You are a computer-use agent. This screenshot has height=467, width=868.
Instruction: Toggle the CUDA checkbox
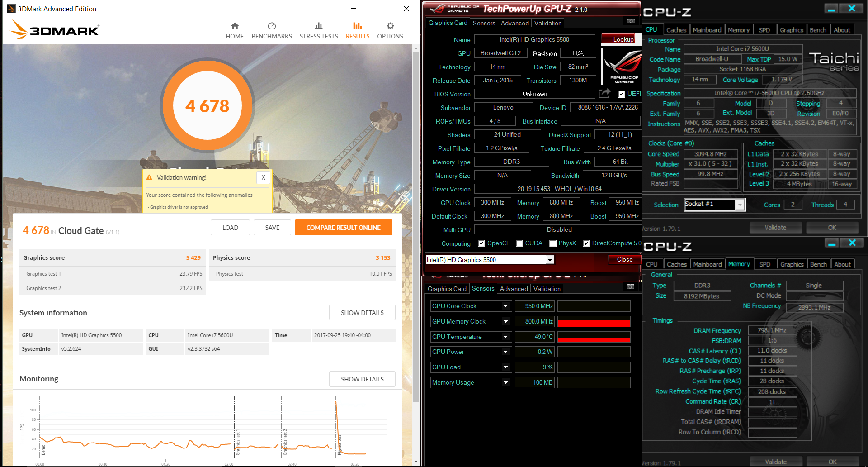[x=519, y=243]
